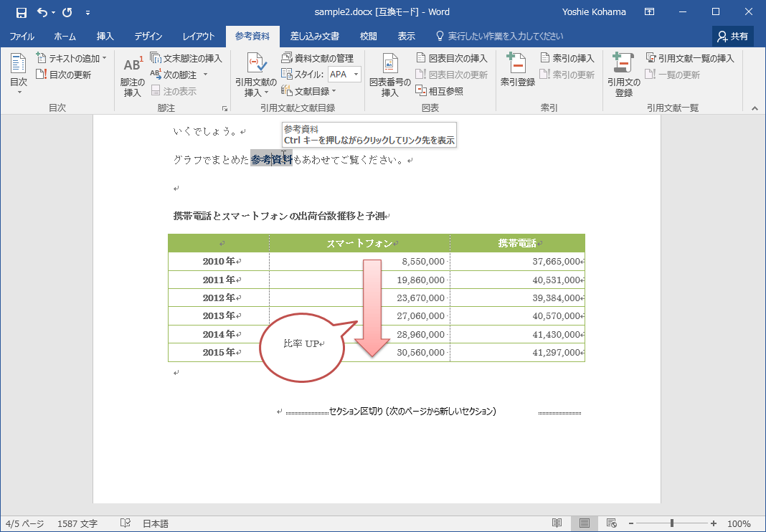Switch to the 校閲 tab
766x532 pixels.
pyautogui.click(x=369, y=36)
